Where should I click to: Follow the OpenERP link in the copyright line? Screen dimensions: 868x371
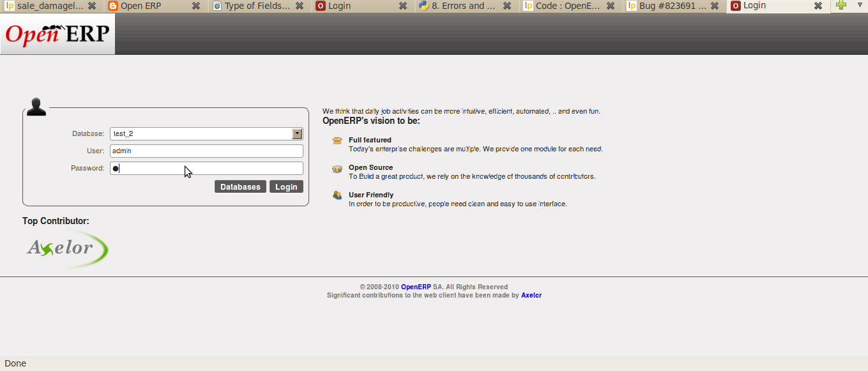point(416,287)
